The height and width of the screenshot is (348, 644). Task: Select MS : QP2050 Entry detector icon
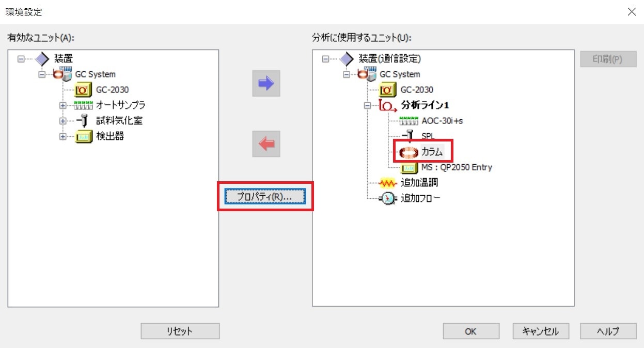pos(409,167)
